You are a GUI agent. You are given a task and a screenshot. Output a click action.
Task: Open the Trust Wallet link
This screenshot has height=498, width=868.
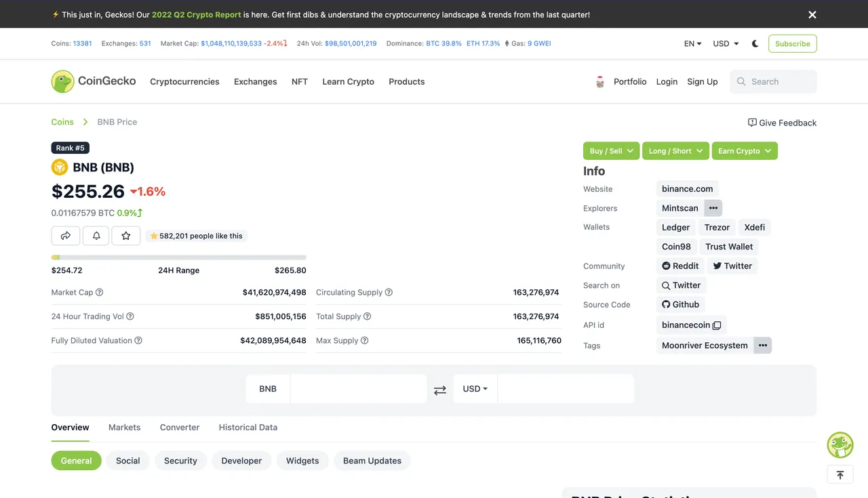pos(729,247)
